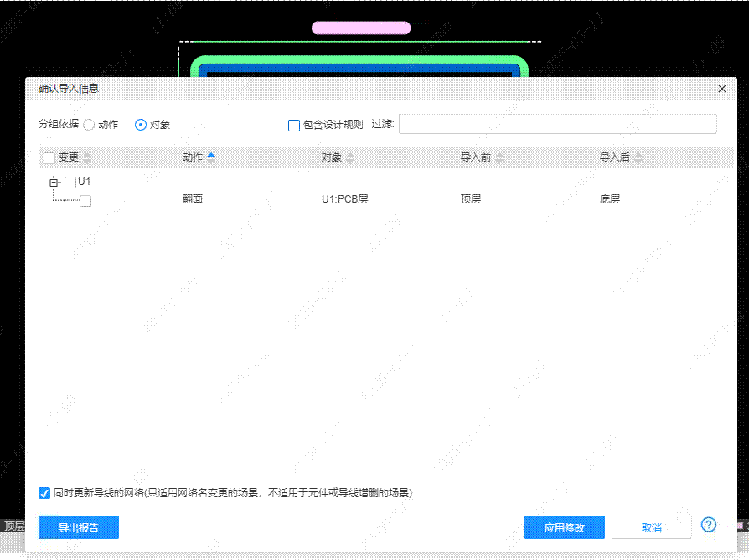Click the 应用修改 button
Image resolution: width=749 pixels, height=560 pixels.
565,527
